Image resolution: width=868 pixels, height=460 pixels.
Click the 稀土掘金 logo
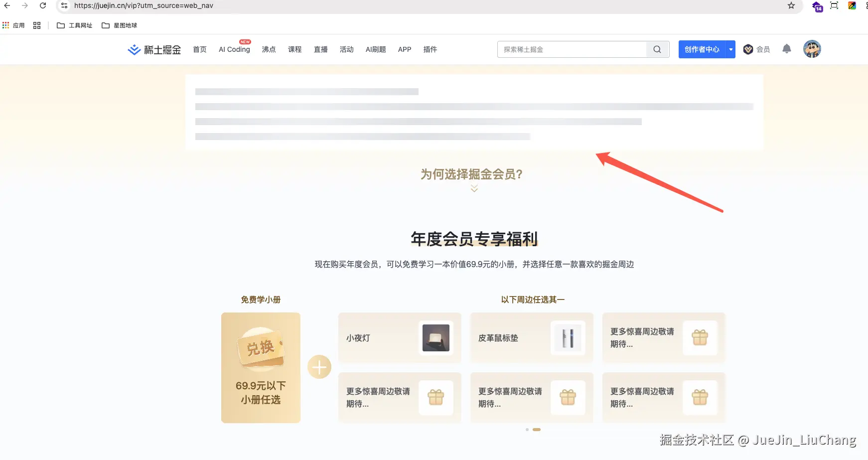(154, 49)
